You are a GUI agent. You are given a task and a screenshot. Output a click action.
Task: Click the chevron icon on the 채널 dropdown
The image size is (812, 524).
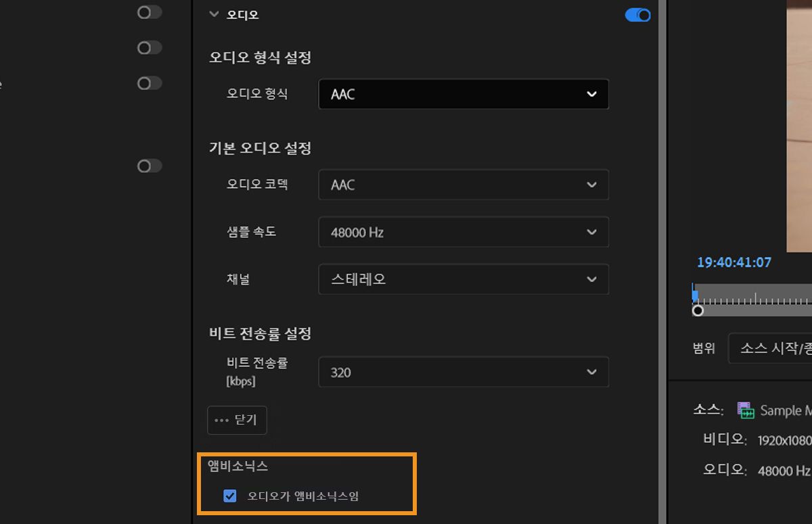point(591,279)
